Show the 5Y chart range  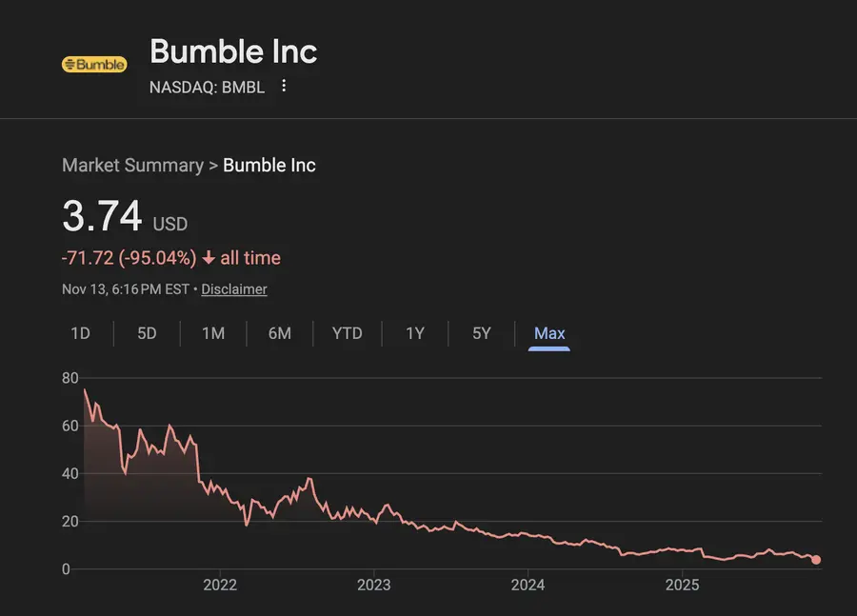click(x=482, y=333)
